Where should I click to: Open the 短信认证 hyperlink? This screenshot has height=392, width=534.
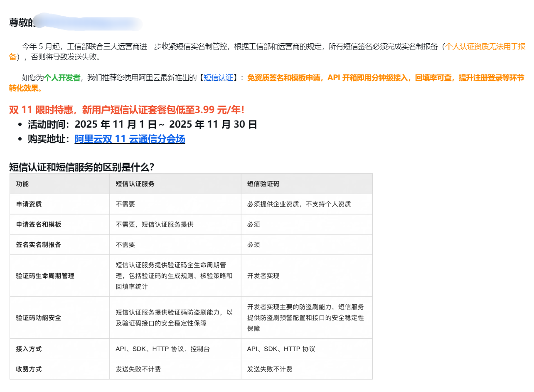[218, 78]
